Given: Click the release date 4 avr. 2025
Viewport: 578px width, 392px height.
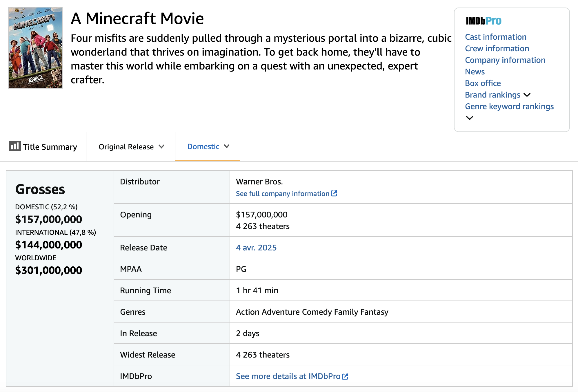Looking at the screenshot, I should (256, 248).
